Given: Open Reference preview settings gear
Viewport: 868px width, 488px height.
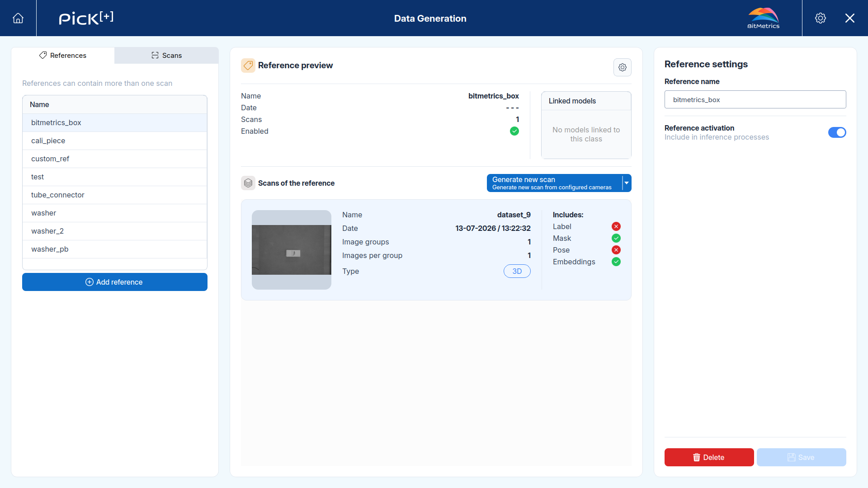Looking at the screenshot, I should point(623,67).
